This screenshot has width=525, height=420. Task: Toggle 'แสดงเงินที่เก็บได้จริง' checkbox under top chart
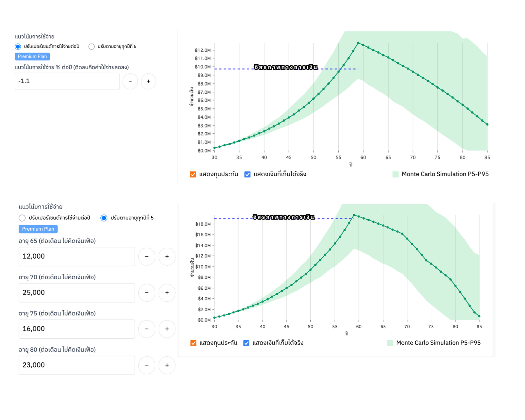(x=247, y=174)
